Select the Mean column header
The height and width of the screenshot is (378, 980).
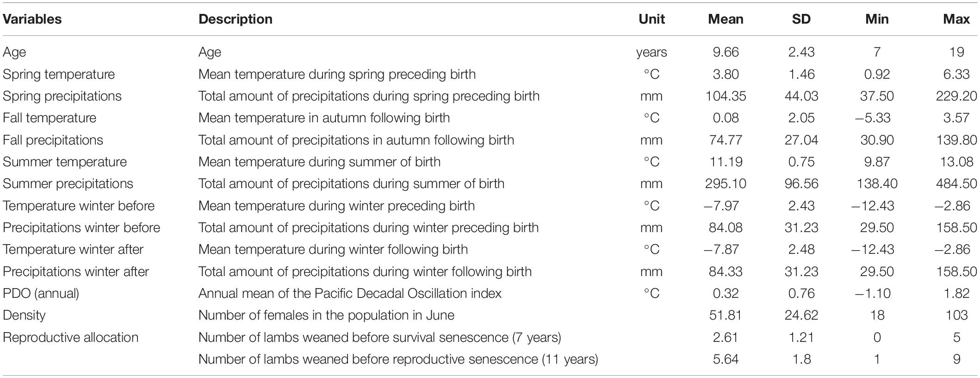point(726,19)
